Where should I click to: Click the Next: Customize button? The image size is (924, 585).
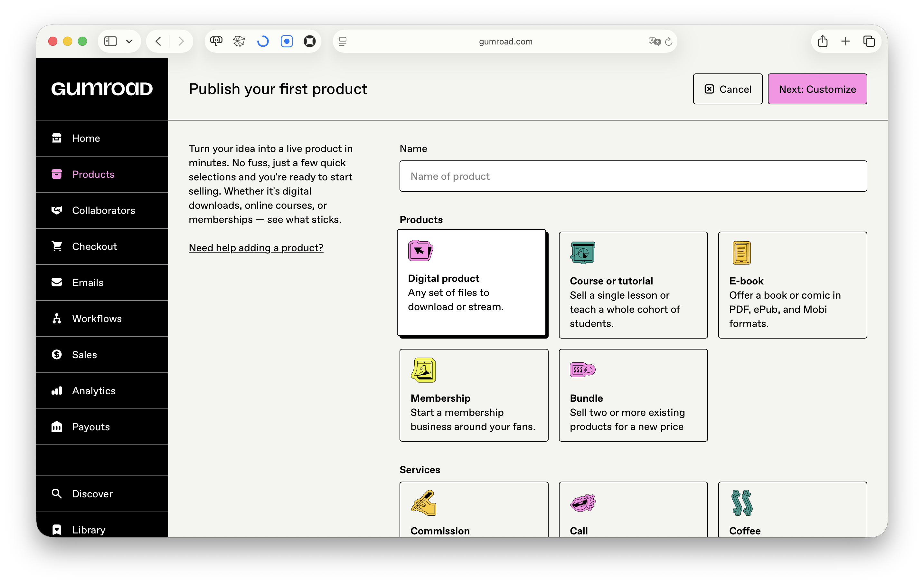tap(817, 89)
